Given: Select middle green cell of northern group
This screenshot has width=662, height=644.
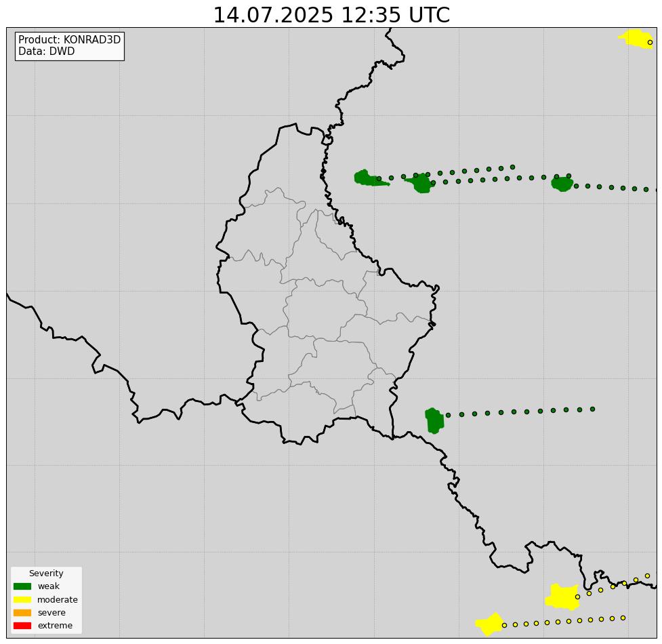Looking at the screenshot, I should [421, 183].
